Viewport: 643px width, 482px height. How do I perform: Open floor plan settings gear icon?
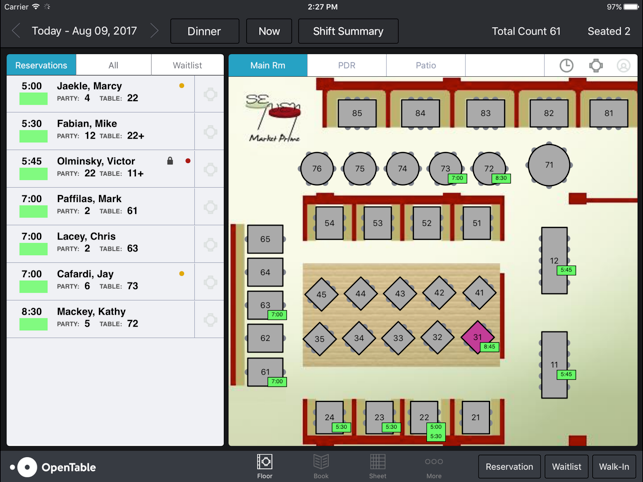(x=596, y=65)
